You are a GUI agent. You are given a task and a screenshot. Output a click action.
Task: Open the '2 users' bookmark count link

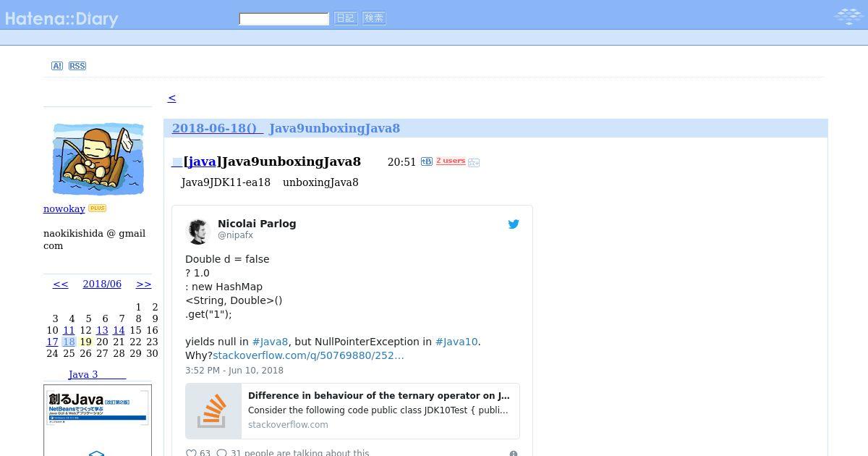click(x=451, y=161)
